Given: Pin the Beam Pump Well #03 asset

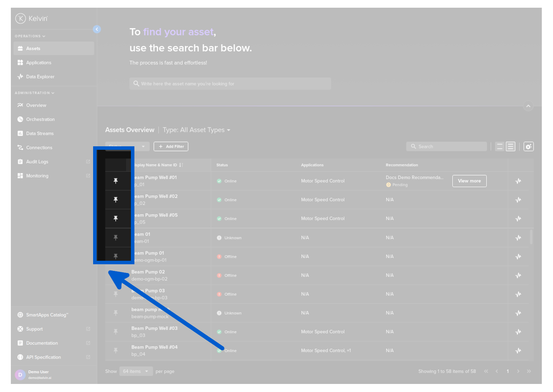Looking at the screenshot, I should (x=115, y=331).
